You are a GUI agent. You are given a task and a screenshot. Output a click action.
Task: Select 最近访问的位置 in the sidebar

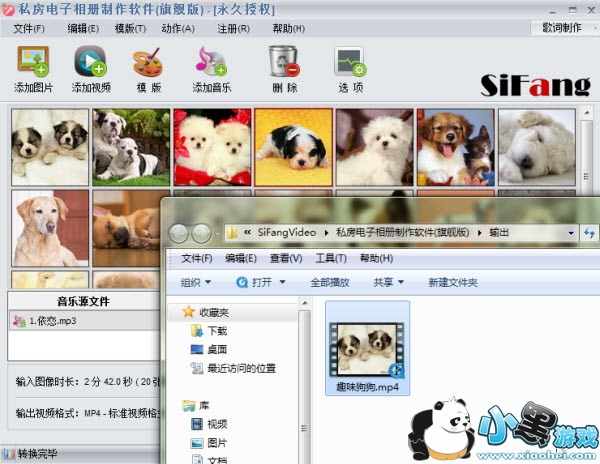click(x=241, y=368)
